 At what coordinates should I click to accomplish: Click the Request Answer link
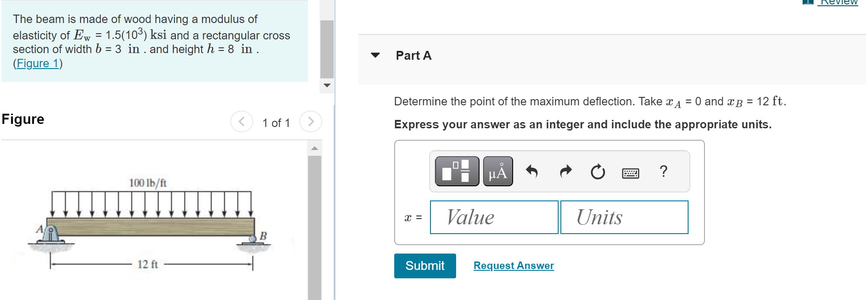tap(513, 265)
